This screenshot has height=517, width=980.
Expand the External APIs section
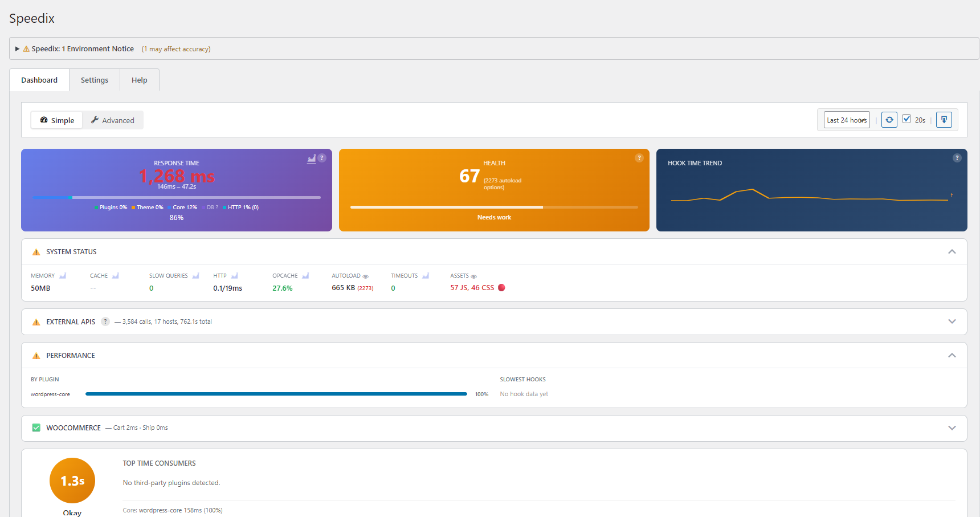pos(952,321)
